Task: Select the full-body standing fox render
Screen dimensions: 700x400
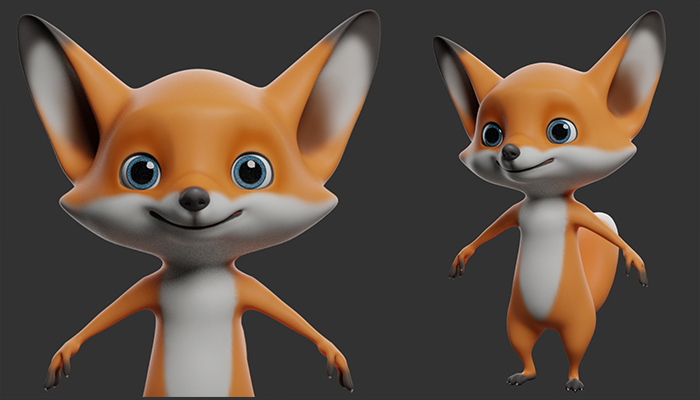Action: point(549,201)
